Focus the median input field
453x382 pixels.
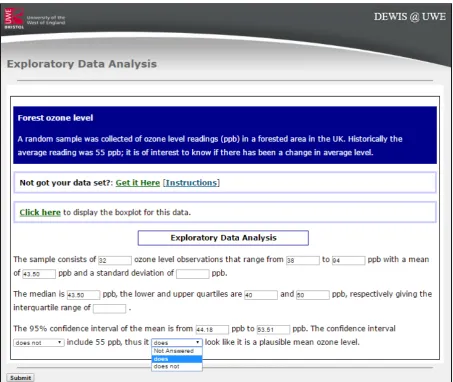[83, 295]
